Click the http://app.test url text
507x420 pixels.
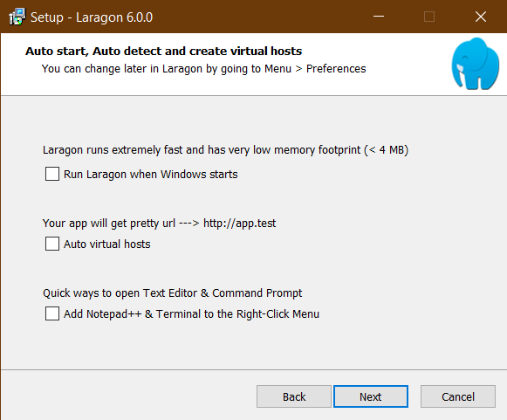click(240, 224)
